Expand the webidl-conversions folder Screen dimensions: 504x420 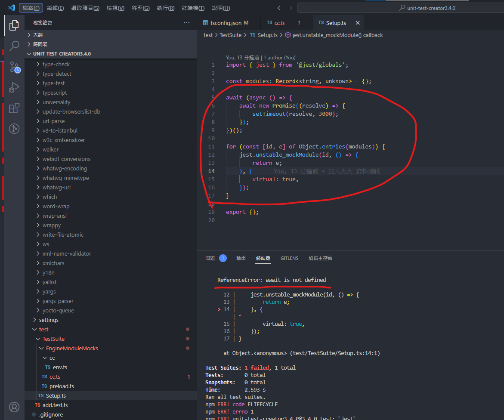coord(111,159)
